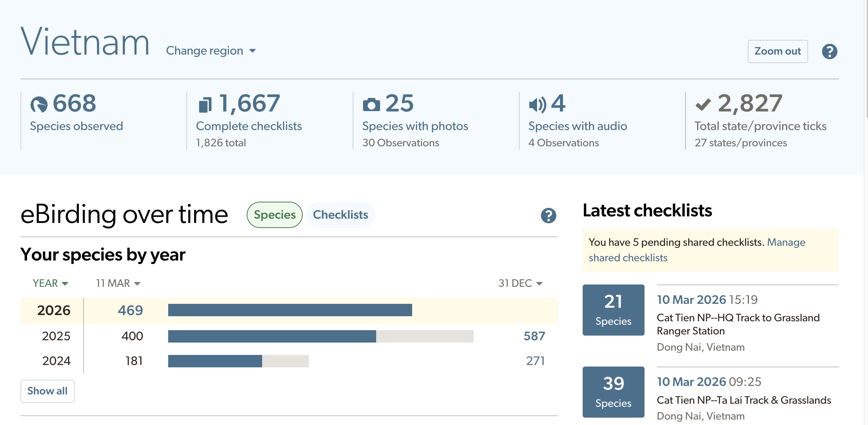
Task: Click the help icon beside Zoom out
Action: click(x=829, y=51)
